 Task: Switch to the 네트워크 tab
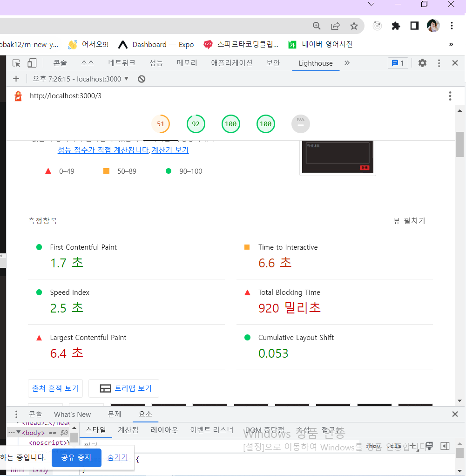122,63
